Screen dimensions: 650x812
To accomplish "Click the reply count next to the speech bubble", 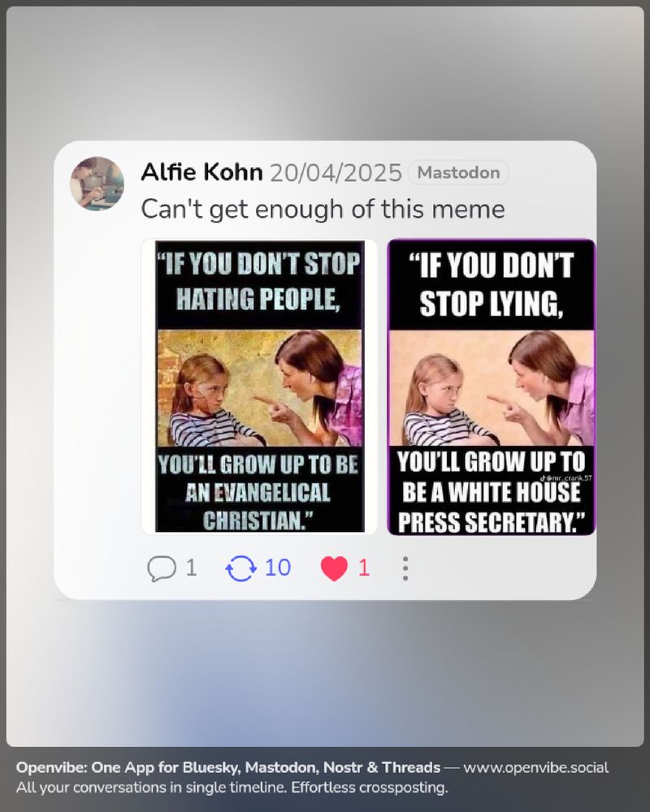I will (191, 568).
